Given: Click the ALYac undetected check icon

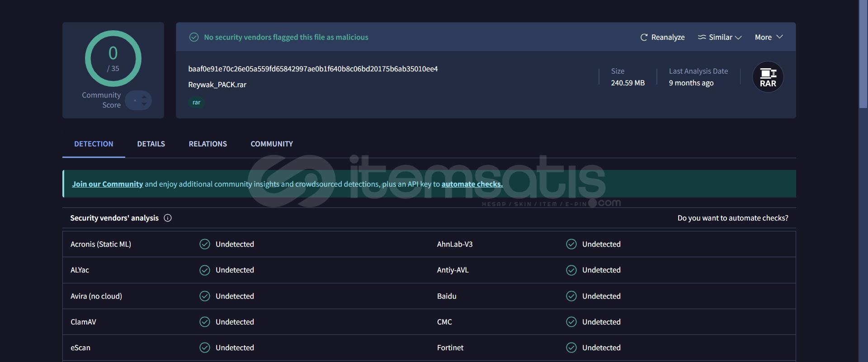Looking at the screenshot, I should (x=205, y=270).
